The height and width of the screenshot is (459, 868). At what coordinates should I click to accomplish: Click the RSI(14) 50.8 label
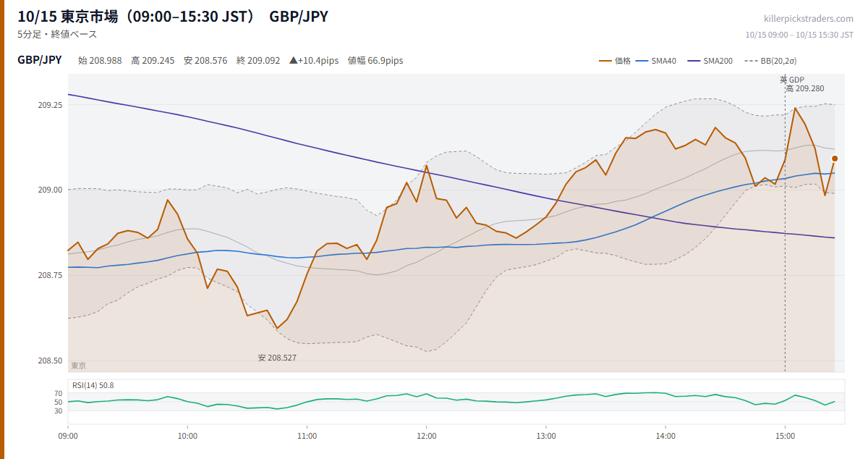click(93, 385)
